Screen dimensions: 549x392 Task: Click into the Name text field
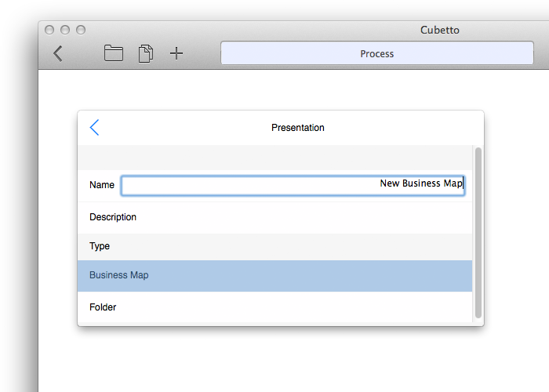pos(293,185)
